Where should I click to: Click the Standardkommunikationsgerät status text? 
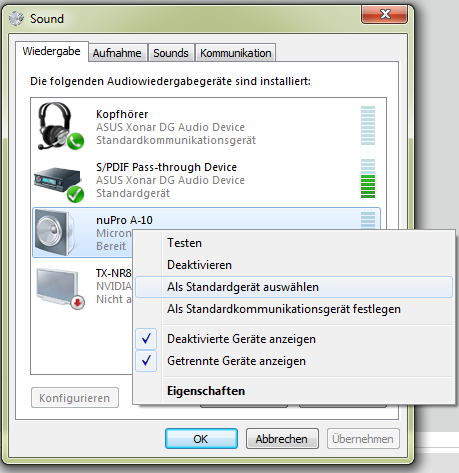pyautogui.click(x=176, y=140)
